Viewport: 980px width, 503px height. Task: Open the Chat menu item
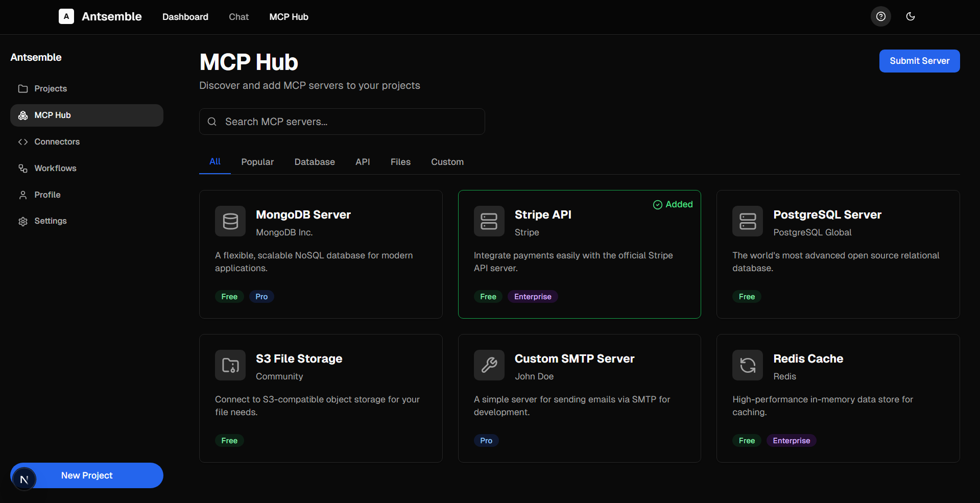coord(238,17)
